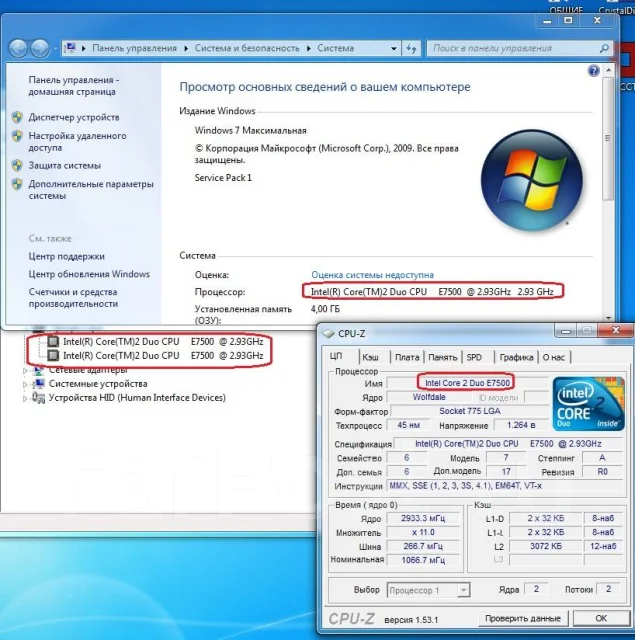Open Диспетчер устройств link
This screenshot has height=640, width=635.
74,118
